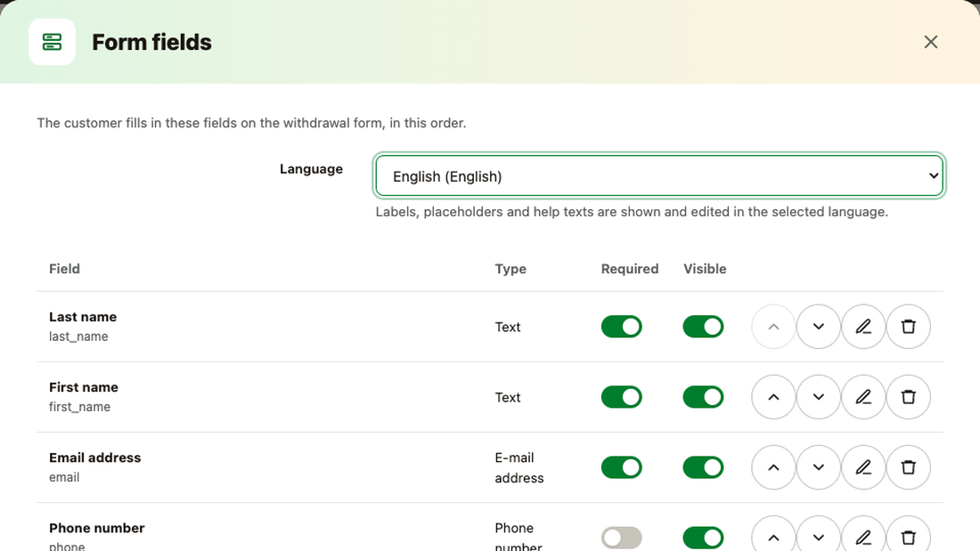Viewport: 980px width, 551px height.
Task: Click the 'Required' column header
Action: pyautogui.click(x=630, y=269)
